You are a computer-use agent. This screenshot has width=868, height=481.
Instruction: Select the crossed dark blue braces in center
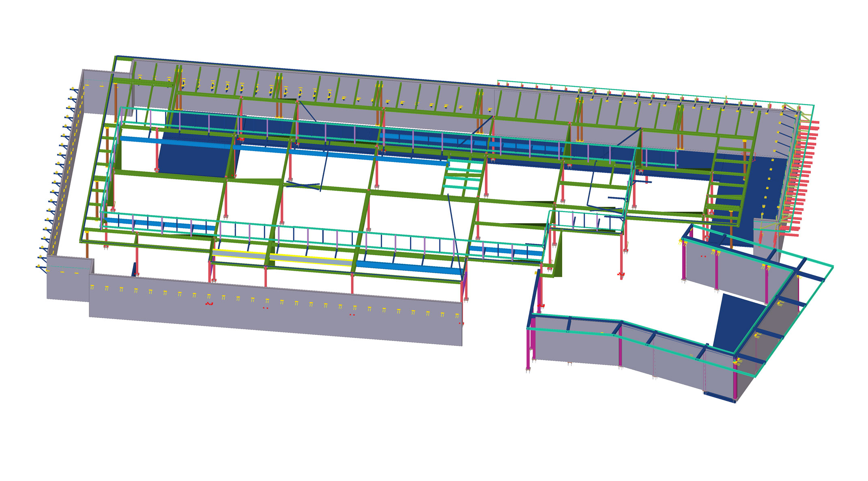(302, 185)
